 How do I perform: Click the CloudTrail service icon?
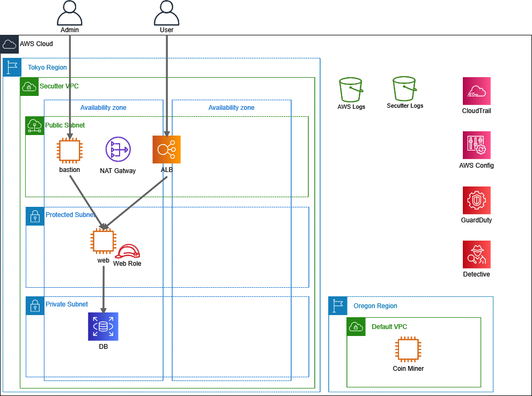[x=476, y=91]
